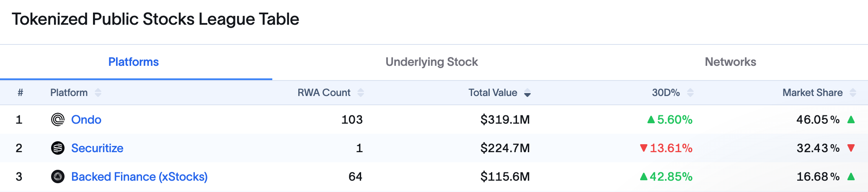Click green up arrow beside 5.60%
The height and width of the screenshot is (192, 868).
tap(651, 120)
